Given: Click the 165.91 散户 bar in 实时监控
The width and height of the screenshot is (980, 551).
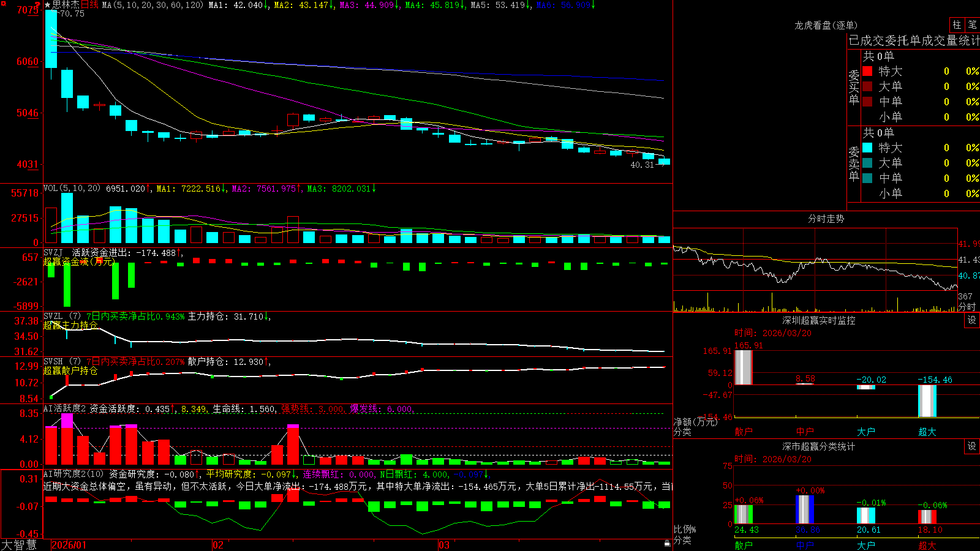Looking at the screenshot, I should coord(744,367).
